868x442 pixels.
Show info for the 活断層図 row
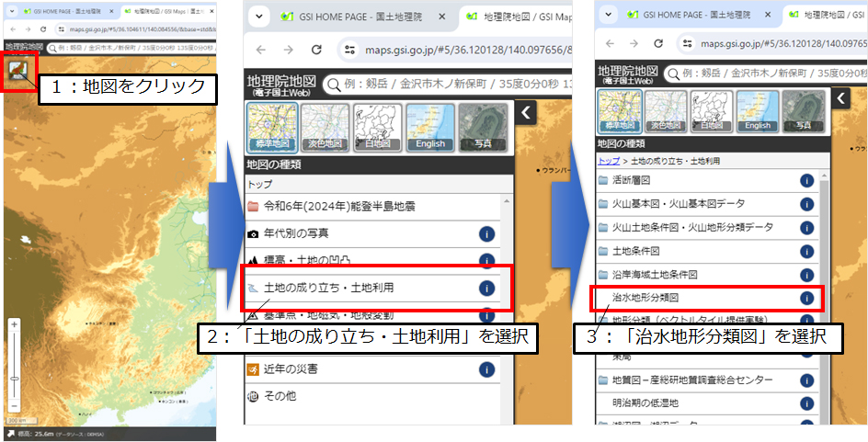(806, 180)
